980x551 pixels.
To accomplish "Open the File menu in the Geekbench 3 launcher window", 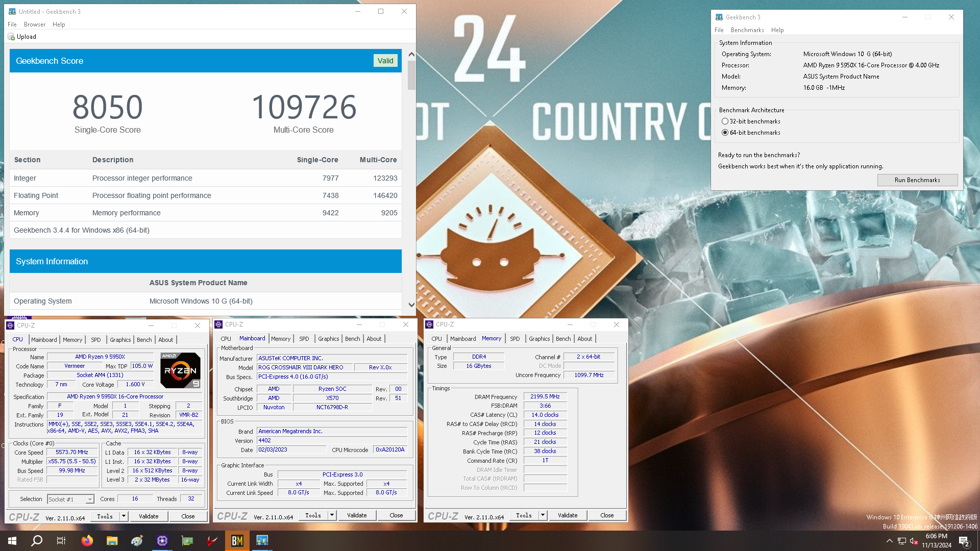I will (x=719, y=30).
